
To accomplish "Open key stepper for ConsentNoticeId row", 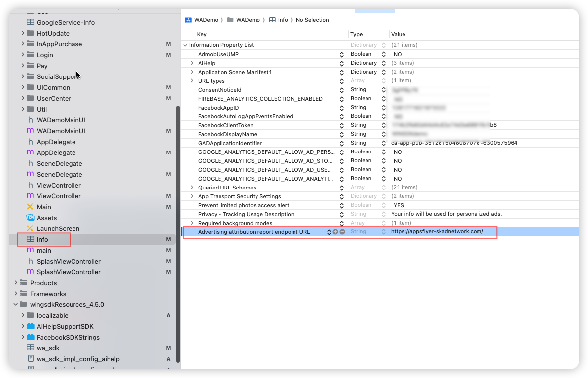I will pyautogui.click(x=342, y=90).
